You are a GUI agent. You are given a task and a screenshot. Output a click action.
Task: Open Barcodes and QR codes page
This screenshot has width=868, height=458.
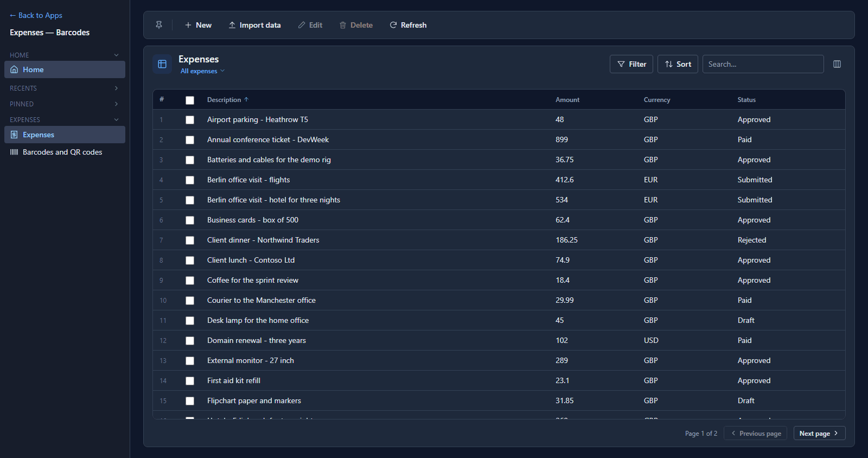click(x=65, y=152)
